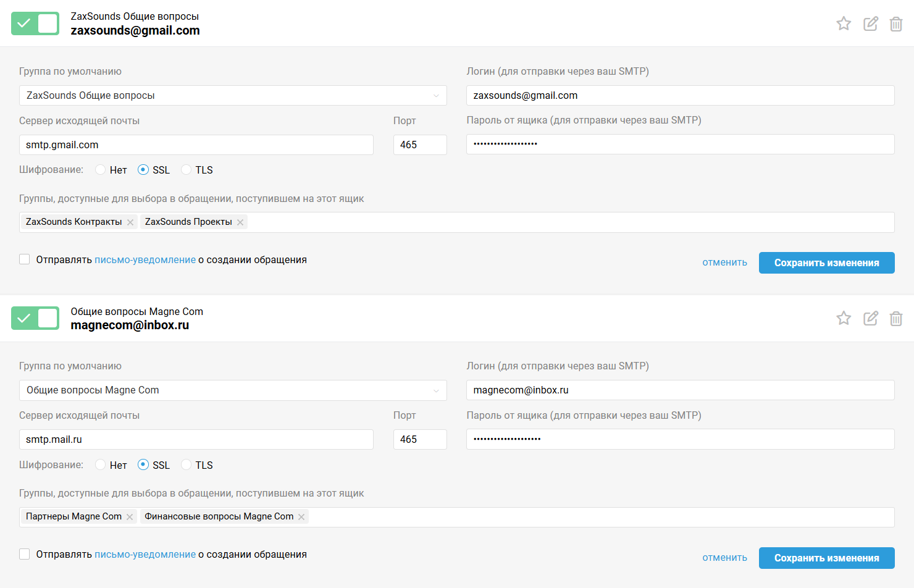Screen dimensions: 914x588
Task: Save changes for the zaxsounds@gmail.com mailbox
Action: (826, 263)
